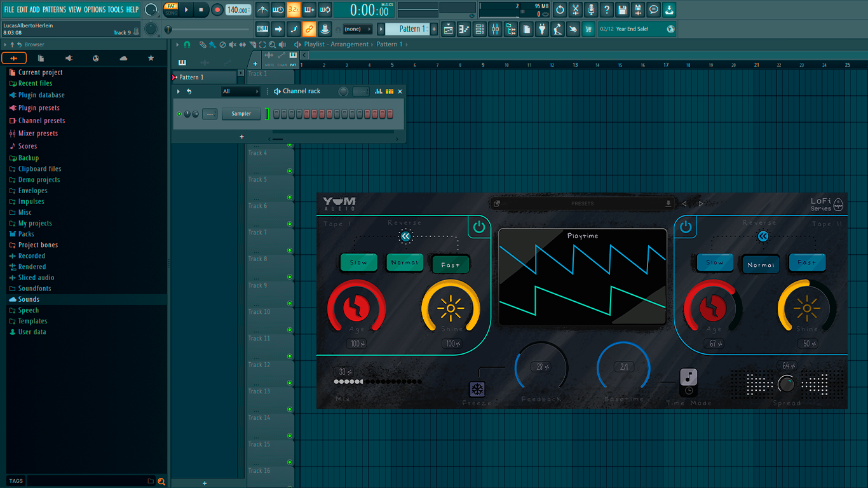Screen dimensions: 868x488
Task: Open the piano roll view icon
Action: [x=464, y=29]
